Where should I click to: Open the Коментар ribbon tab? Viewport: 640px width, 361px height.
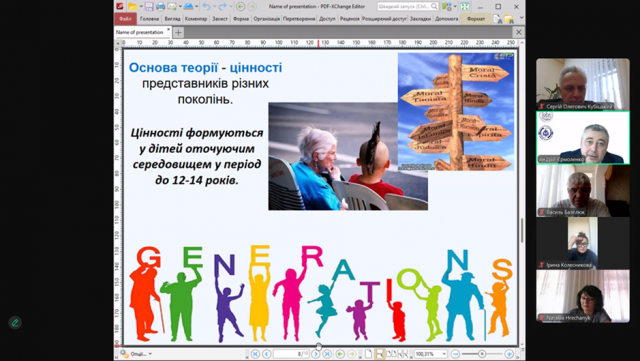[196, 19]
